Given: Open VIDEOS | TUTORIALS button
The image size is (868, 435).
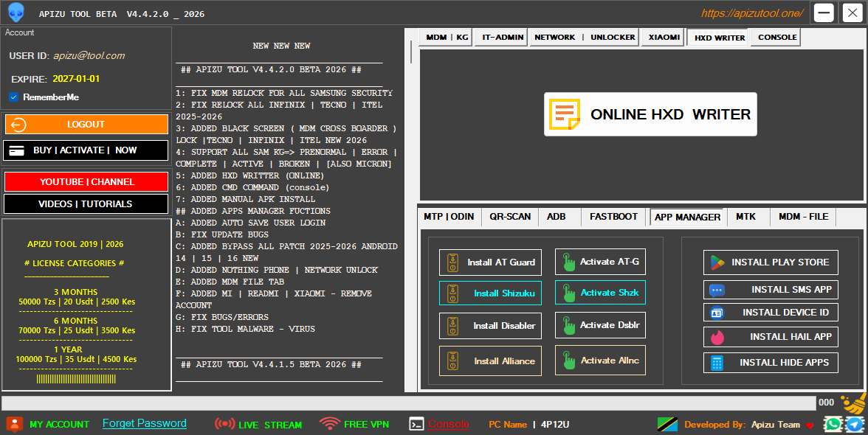Looking at the screenshot, I should (x=86, y=204).
